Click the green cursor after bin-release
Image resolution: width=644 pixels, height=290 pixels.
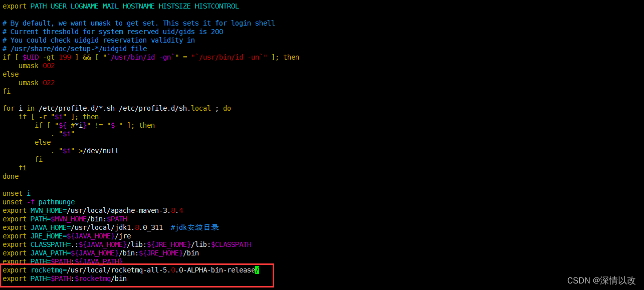[x=257, y=270]
